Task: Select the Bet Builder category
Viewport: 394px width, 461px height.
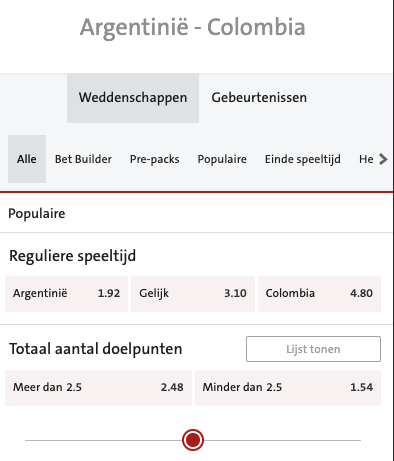Action: [83, 159]
